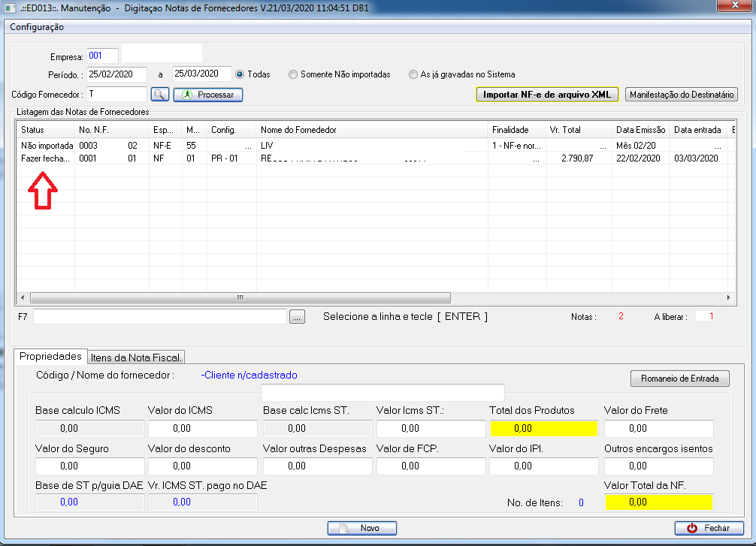The height and width of the screenshot is (546, 756).
Task: Switch to Itens da Nota Fiscal tab
Action: pos(137,357)
